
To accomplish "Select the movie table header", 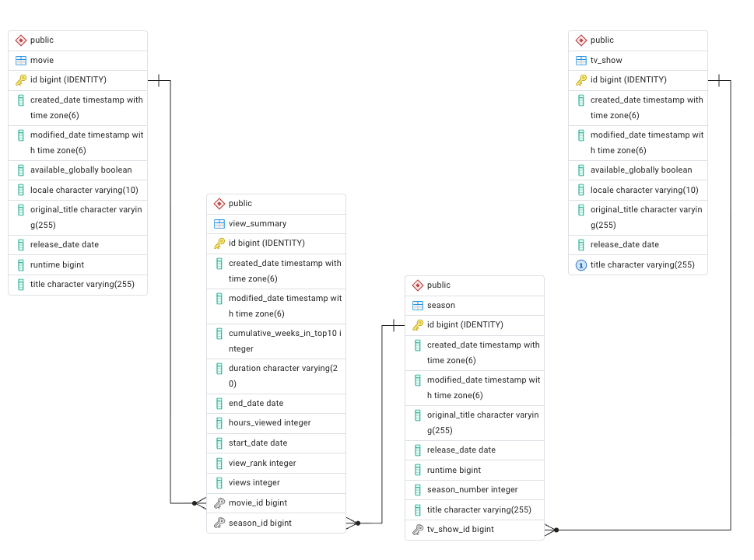I will pyautogui.click(x=77, y=60).
